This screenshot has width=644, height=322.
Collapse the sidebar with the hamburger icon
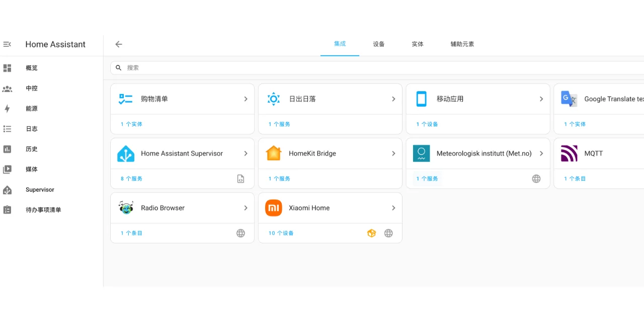(7, 44)
